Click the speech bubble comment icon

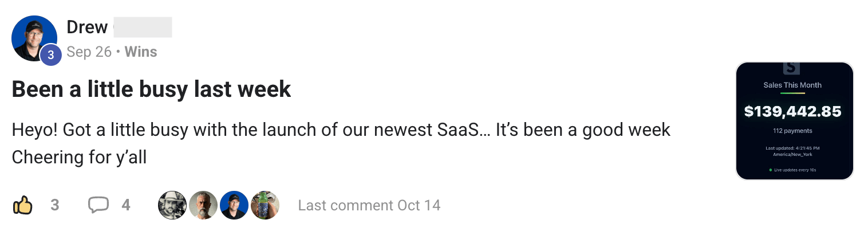tap(98, 205)
